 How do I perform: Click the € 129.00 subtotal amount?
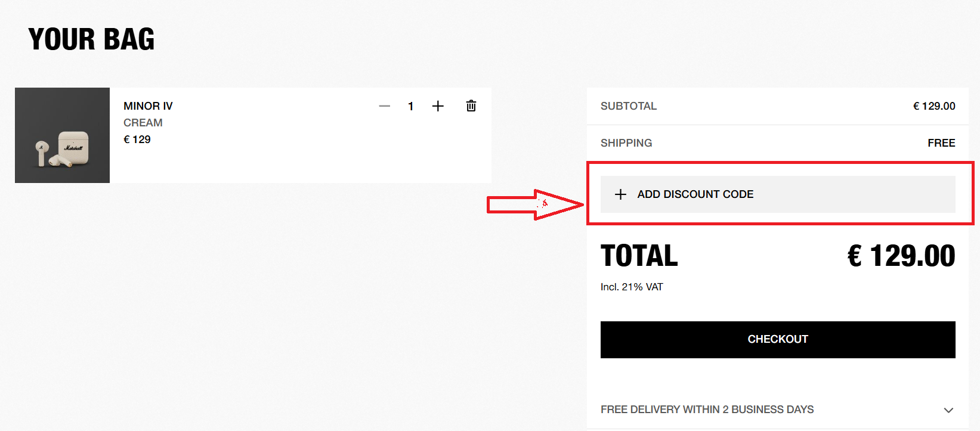point(934,106)
